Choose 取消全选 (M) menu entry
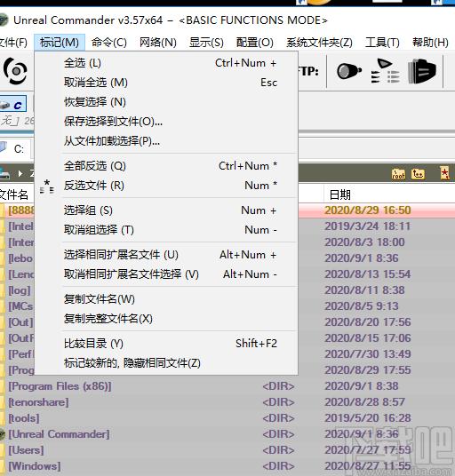The height and width of the screenshot is (476, 455). click(166, 83)
